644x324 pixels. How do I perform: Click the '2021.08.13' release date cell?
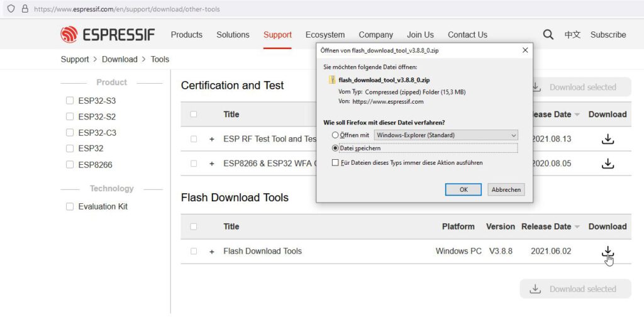(x=552, y=139)
